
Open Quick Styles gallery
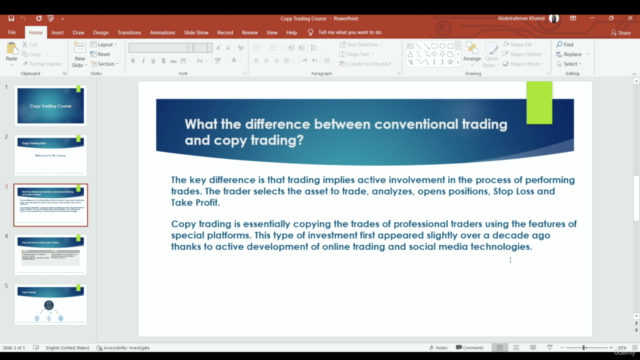pyautogui.click(x=491, y=55)
